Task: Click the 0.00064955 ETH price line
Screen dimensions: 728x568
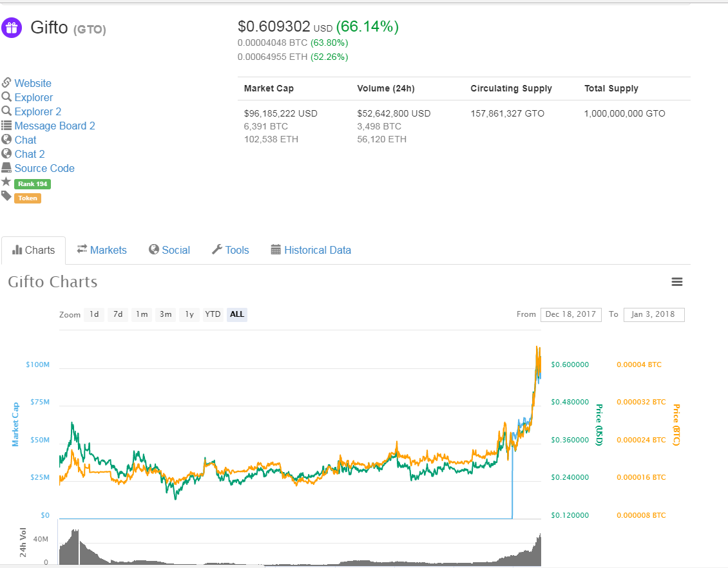Action: (x=292, y=57)
